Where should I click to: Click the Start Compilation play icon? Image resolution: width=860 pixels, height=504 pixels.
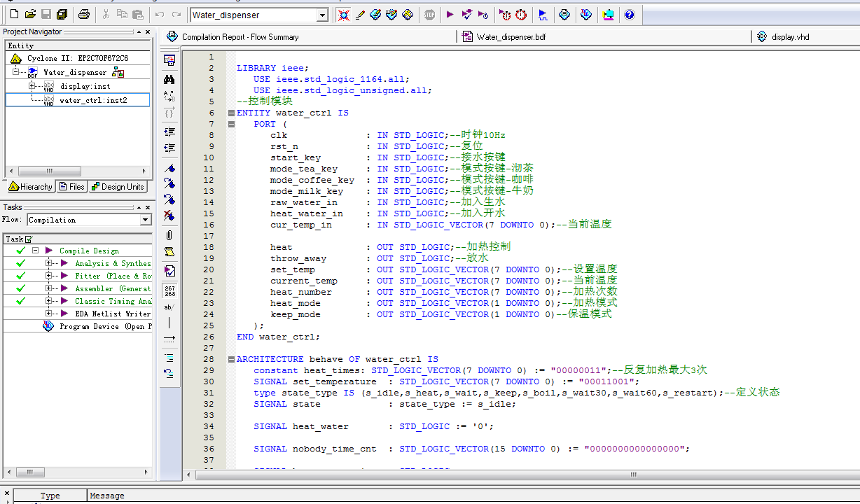[450, 15]
